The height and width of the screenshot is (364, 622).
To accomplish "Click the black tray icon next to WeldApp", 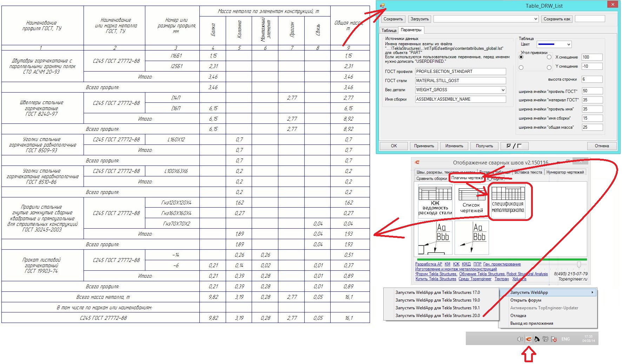I will pyautogui.click(x=537, y=339).
